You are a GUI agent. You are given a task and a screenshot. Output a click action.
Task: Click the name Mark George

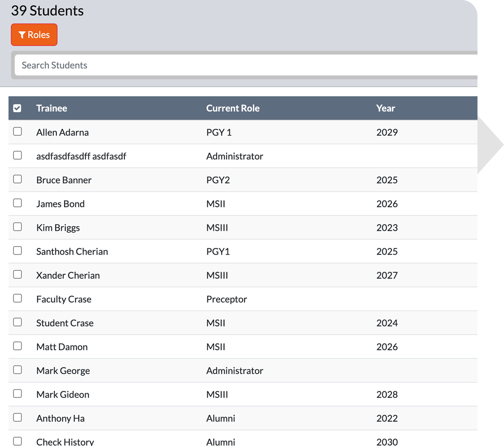tap(63, 371)
